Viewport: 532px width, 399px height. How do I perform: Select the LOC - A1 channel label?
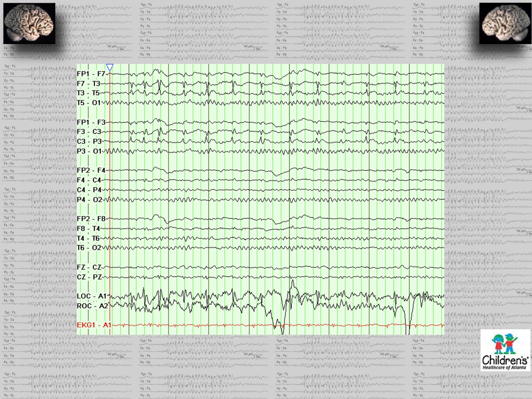click(92, 297)
